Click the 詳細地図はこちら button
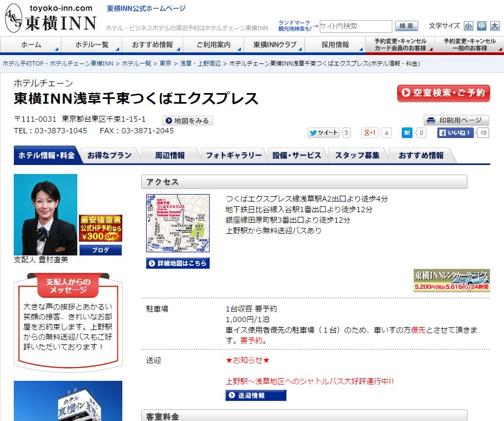The width and height of the screenshot is (504, 421). click(x=178, y=263)
